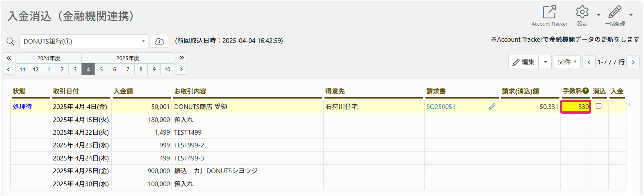644x196 pixels.
Task: Expand the dropdown arrow next to 設定
Action: pos(598,15)
